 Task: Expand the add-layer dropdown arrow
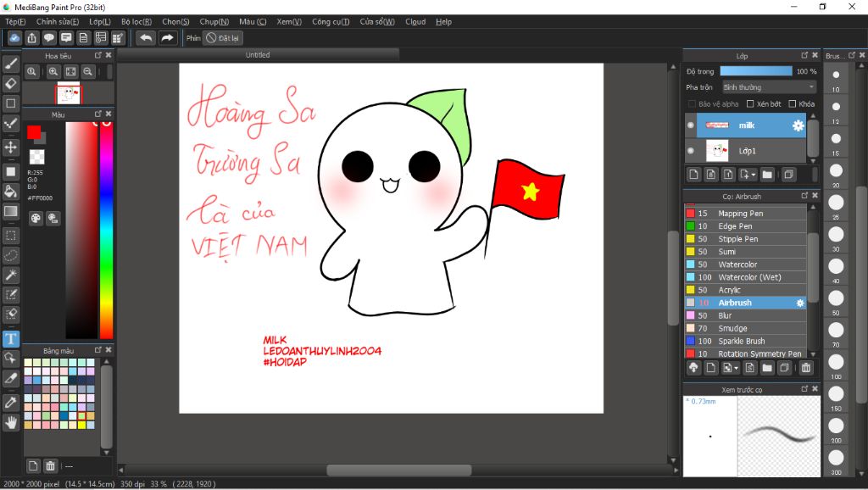753,175
